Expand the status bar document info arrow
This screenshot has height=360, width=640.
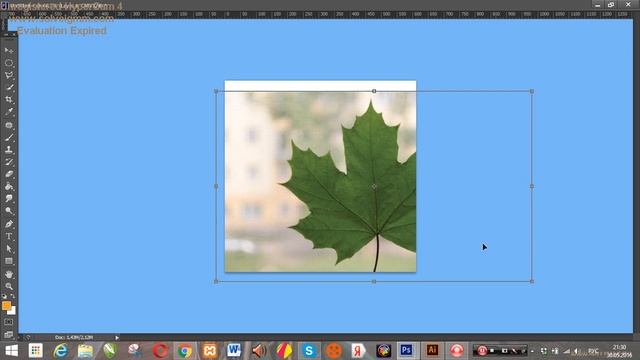[x=117, y=338]
